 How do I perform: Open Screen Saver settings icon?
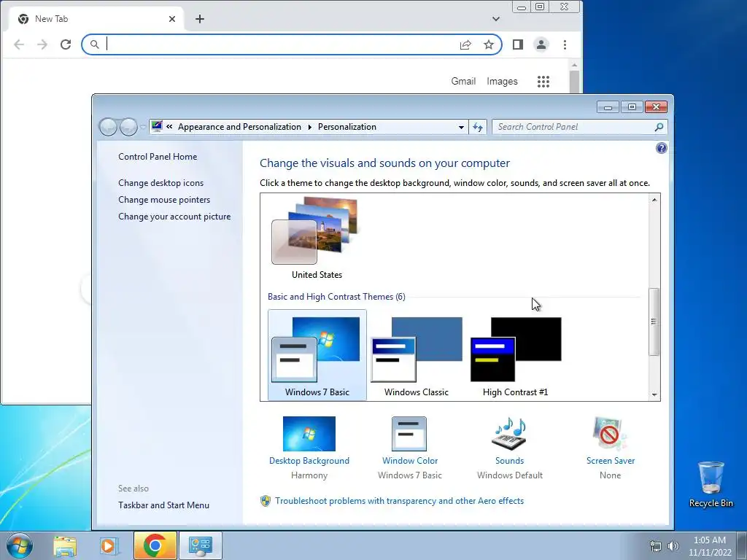(610, 434)
